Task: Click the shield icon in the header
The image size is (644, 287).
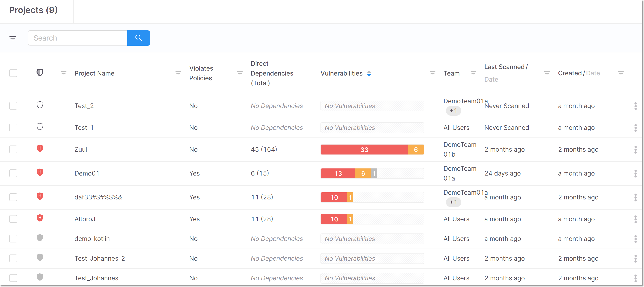Action: 40,73
